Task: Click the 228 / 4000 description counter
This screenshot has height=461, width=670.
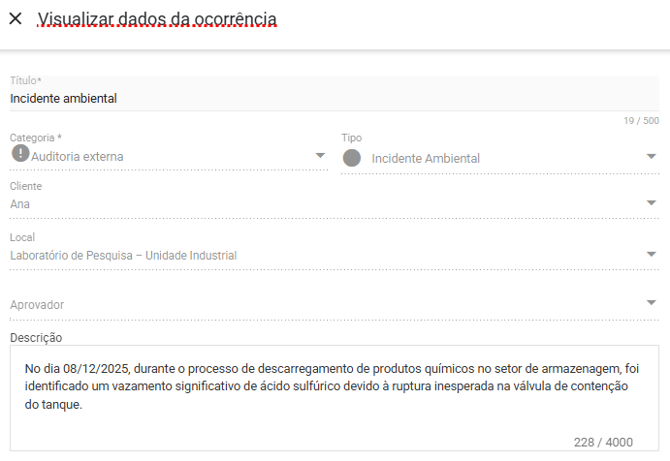Action: [x=603, y=442]
